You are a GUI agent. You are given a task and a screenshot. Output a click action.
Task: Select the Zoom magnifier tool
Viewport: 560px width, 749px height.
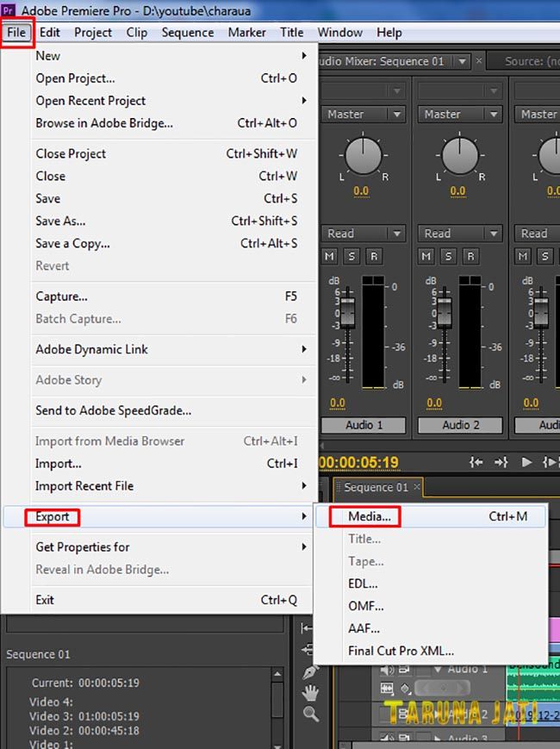pyautogui.click(x=311, y=715)
